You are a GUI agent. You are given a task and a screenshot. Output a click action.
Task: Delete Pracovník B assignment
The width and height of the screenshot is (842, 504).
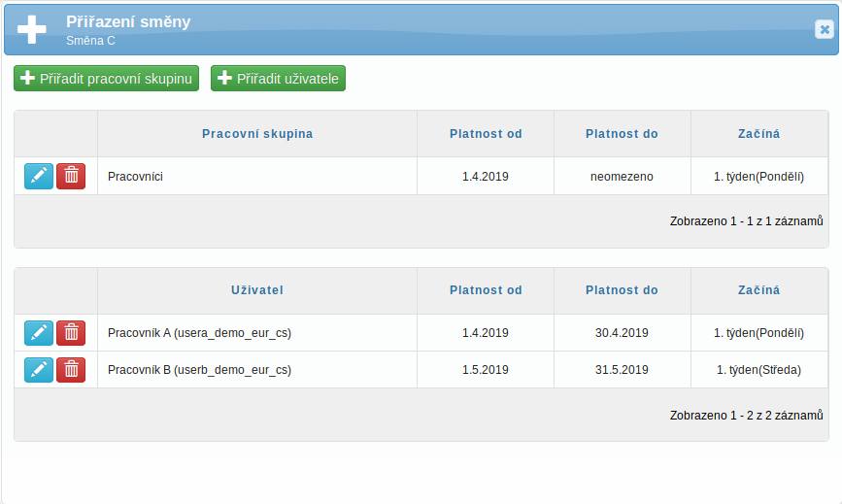point(71,370)
